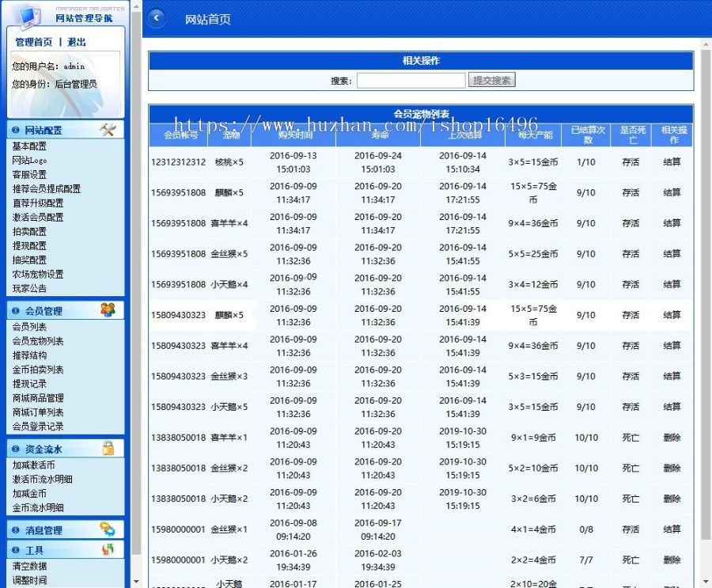Image resolution: width=712 pixels, height=588 pixels.
Task: Click the 退出 logout link
Action: pyautogui.click(x=77, y=42)
